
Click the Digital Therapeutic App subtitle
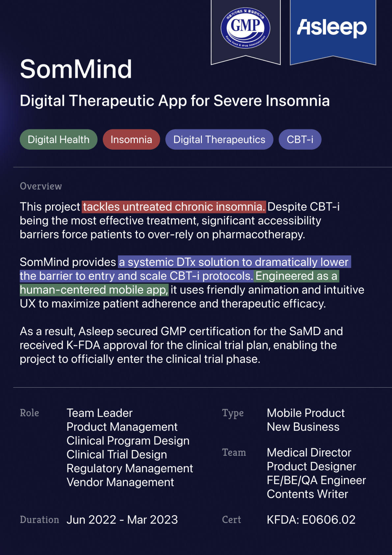(175, 101)
